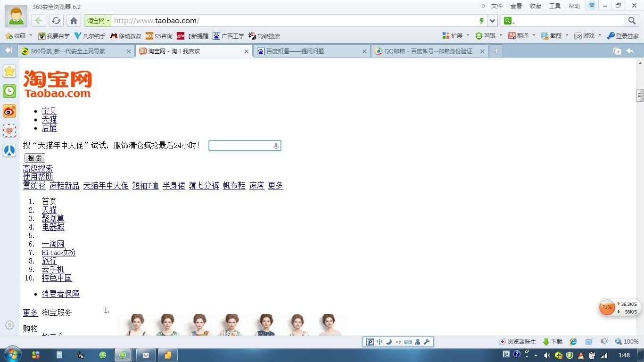Toggle the IME punctuation mode
Image resolution: width=644 pixels, height=362 pixels.
click(398, 342)
